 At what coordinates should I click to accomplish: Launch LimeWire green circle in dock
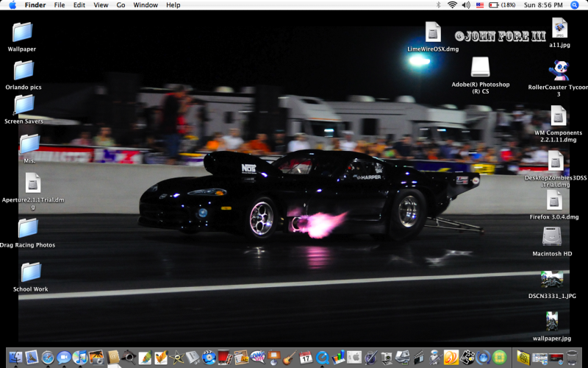[500, 358]
